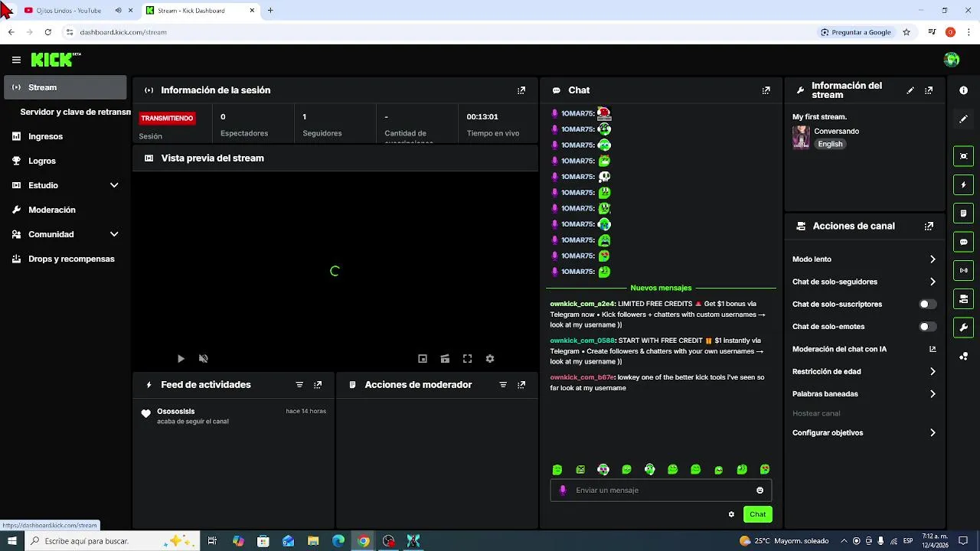Switch to the Ojitos Lindos YouTube tab
This screenshot has width=980, height=551.
(69, 11)
